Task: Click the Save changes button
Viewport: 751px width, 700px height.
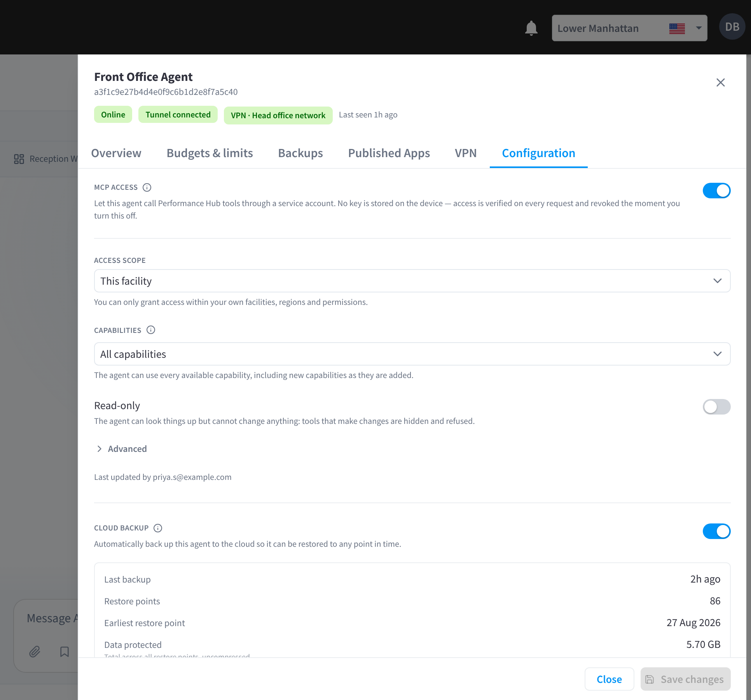Action: (685, 679)
